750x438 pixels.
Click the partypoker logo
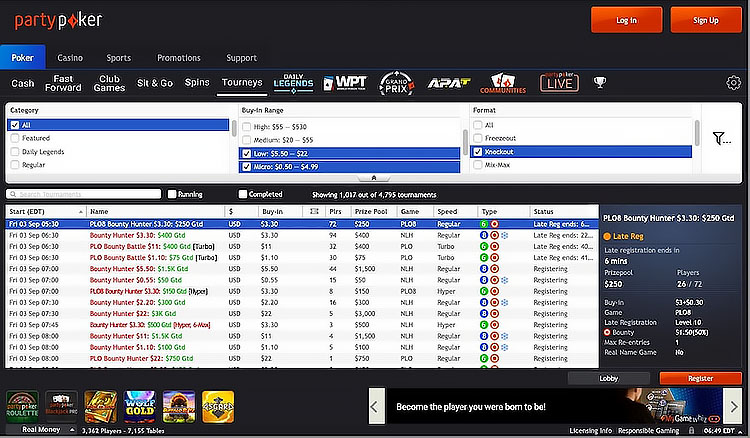pyautogui.click(x=58, y=21)
